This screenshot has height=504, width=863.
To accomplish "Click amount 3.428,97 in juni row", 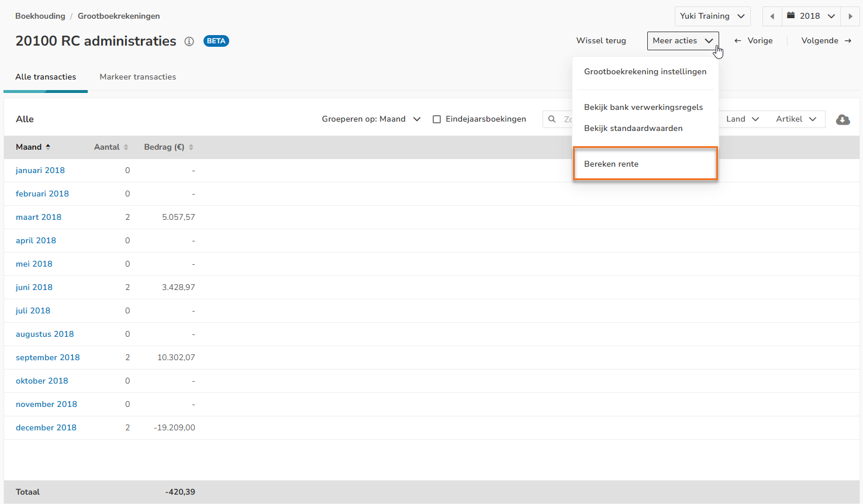I will click(178, 287).
